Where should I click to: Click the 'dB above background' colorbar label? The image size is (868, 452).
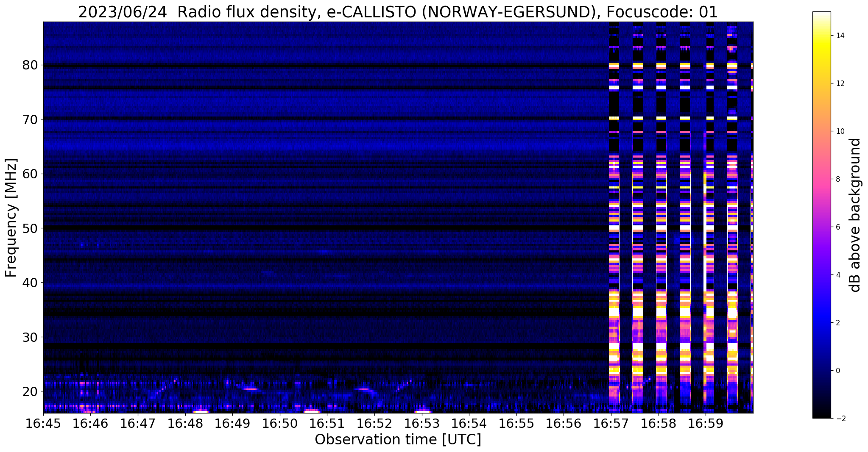(855, 215)
